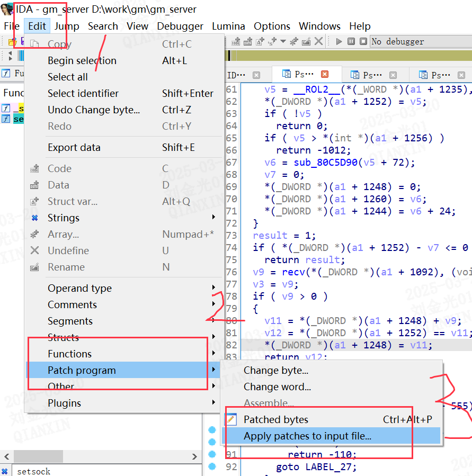Click the breakpoint dot beside line 91
The width and height of the screenshot is (472, 476).
click(x=212, y=454)
